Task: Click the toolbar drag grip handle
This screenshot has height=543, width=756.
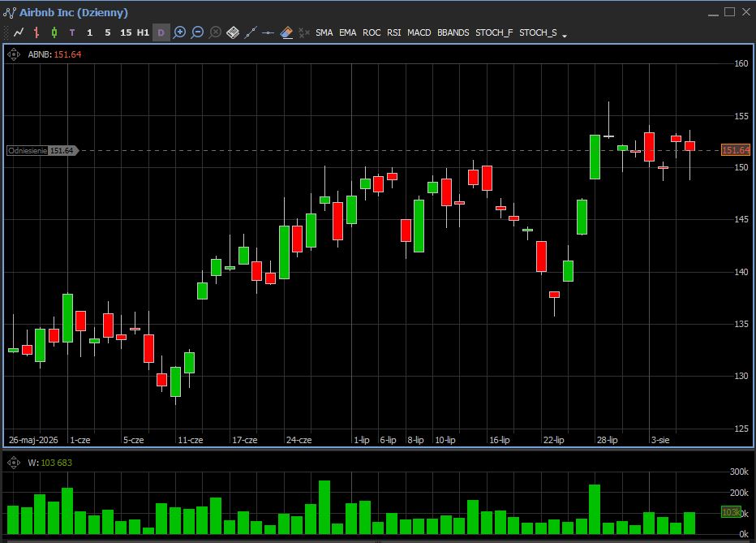Action: point(6,32)
